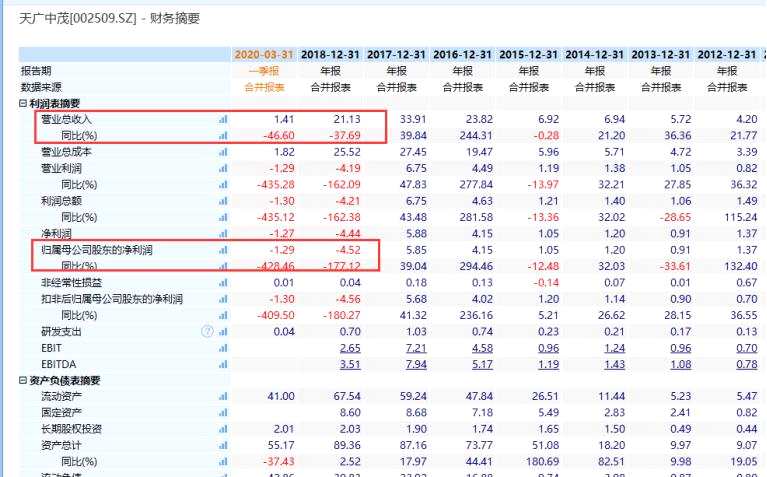Open chart icon for 利润总额 row
Viewport: 767px width, 477px height.
pyautogui.click(x=223, y=201)
